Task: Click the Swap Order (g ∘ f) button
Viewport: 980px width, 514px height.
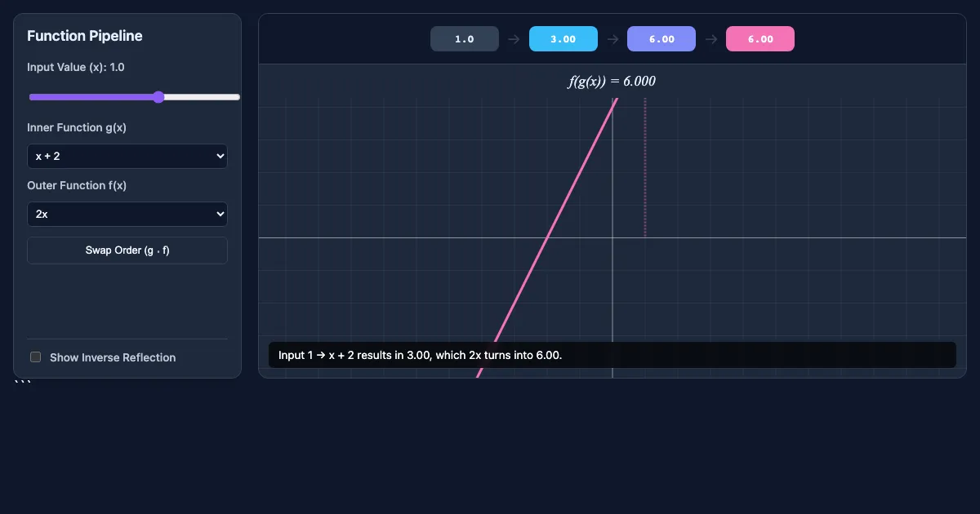Action: pyautogui.click(x=127, y=250)
